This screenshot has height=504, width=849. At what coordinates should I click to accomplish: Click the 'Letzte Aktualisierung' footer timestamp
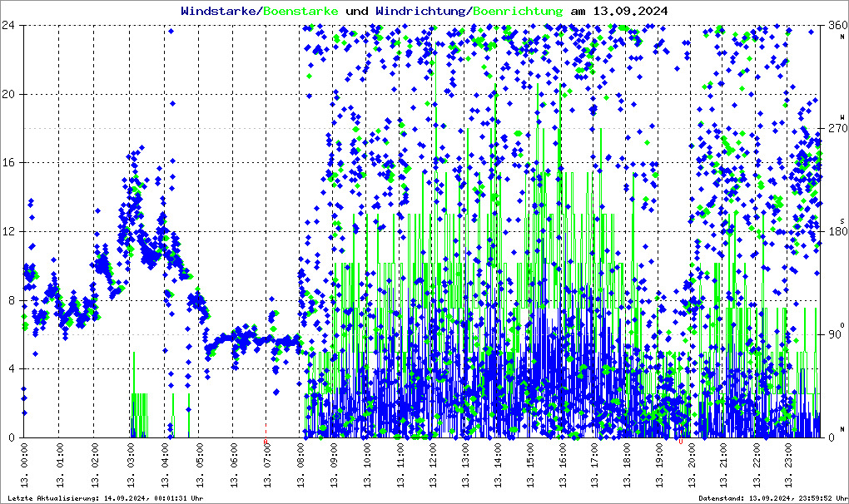pyautogui.click(x=106, y=498)
